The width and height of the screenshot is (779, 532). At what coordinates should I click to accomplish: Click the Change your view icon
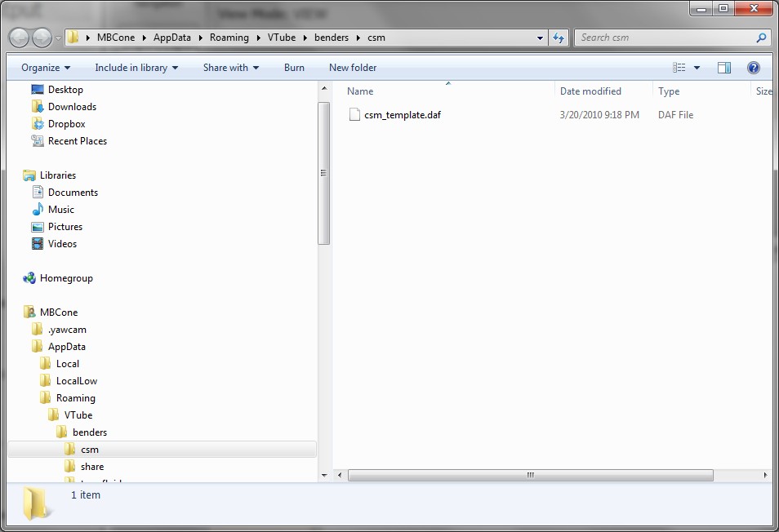coord(679,68)
